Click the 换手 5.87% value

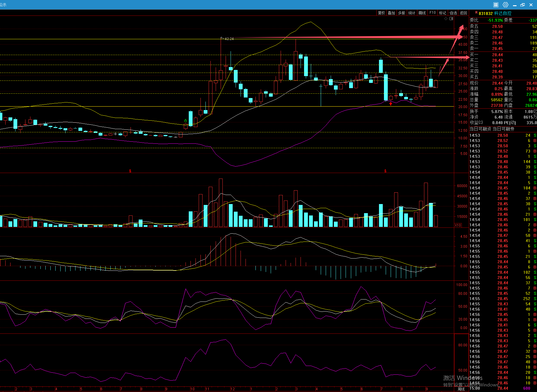coord(497,112)
